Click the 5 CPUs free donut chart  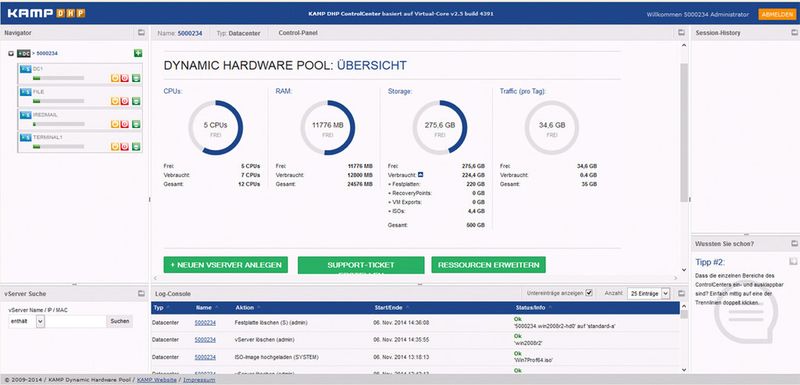[x=215, y=127]
